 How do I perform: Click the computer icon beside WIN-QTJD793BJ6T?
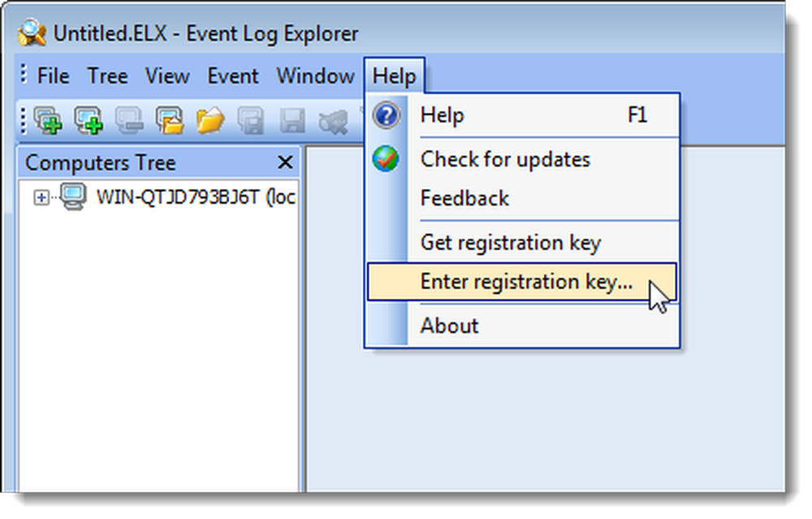coord(73,197)
